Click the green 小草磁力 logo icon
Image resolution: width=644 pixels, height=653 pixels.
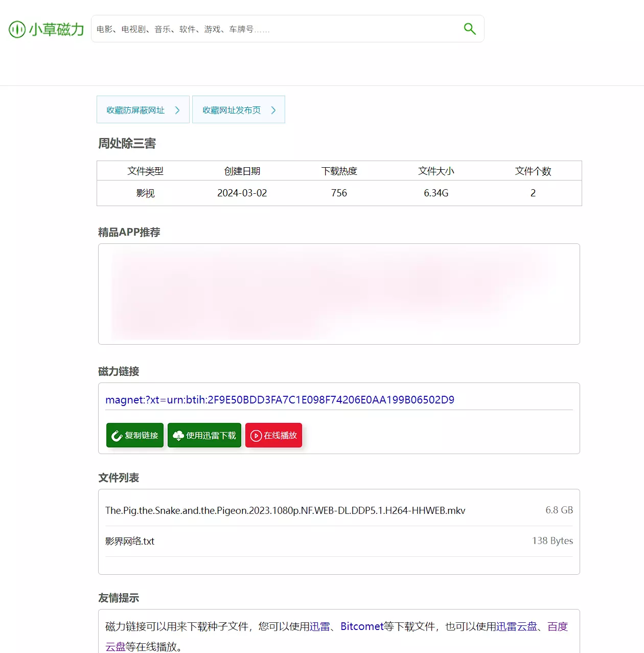click(x=17, y=29)
